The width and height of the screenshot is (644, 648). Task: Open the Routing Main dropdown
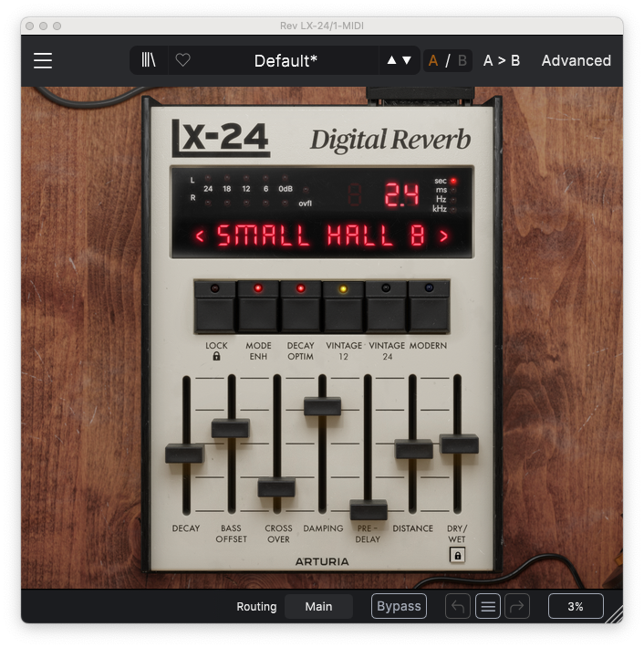point(318,606)
